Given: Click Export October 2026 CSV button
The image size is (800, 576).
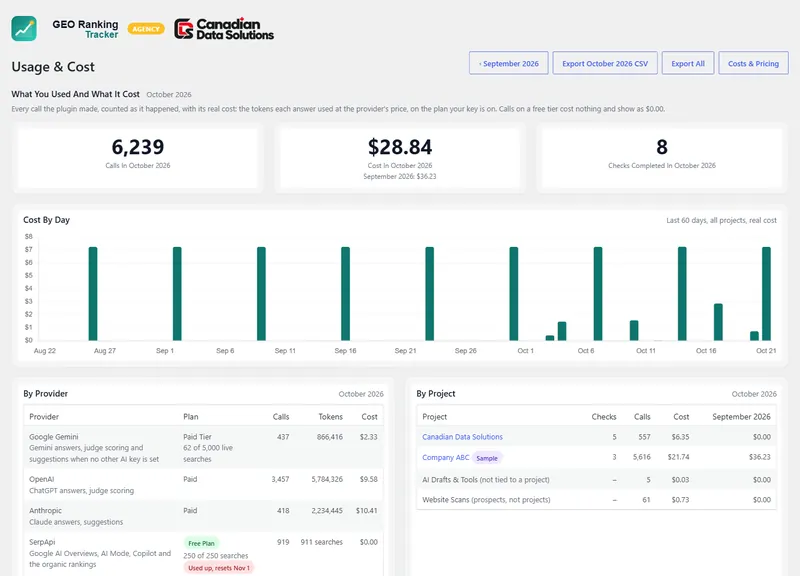Looking at the screenshot, I should [605, 63].
